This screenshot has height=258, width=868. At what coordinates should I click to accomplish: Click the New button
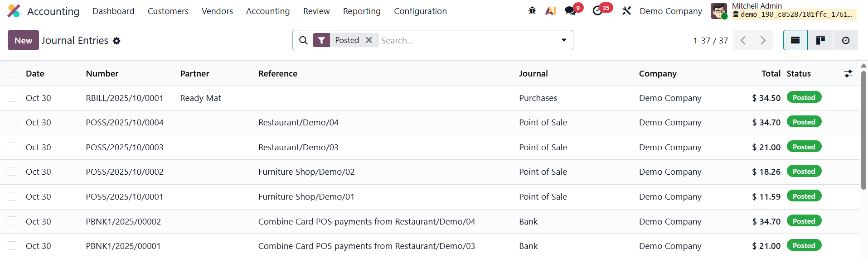[x=23, y=40]
